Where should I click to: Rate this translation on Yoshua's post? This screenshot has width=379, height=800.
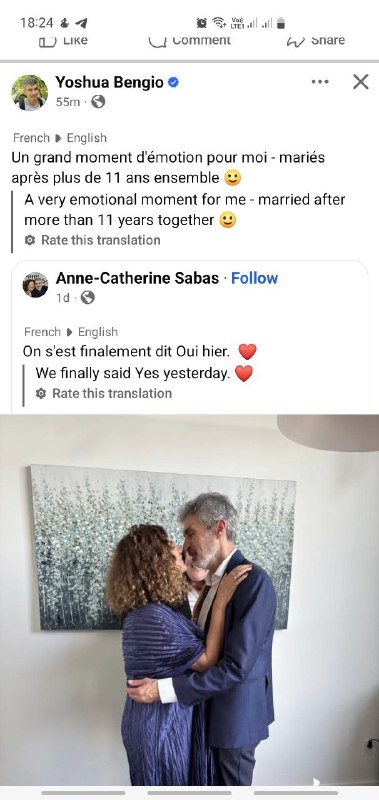point(100,240)
